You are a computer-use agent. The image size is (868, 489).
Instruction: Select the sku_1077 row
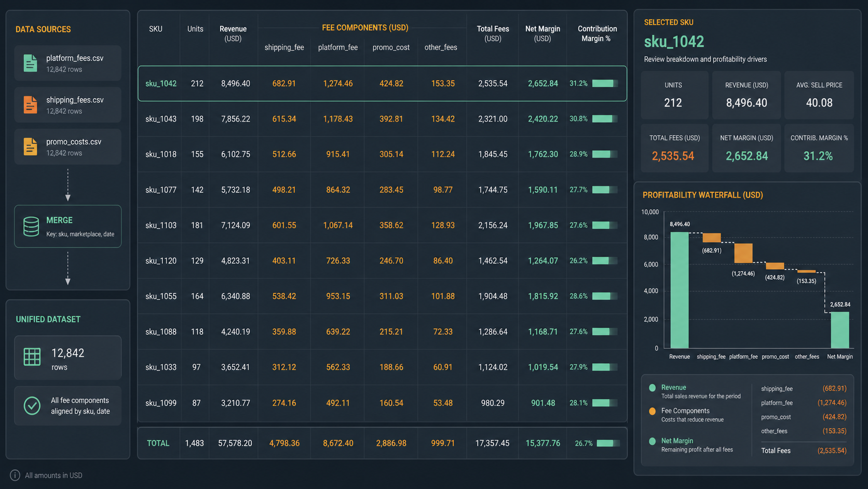click(x=382, y=190)
